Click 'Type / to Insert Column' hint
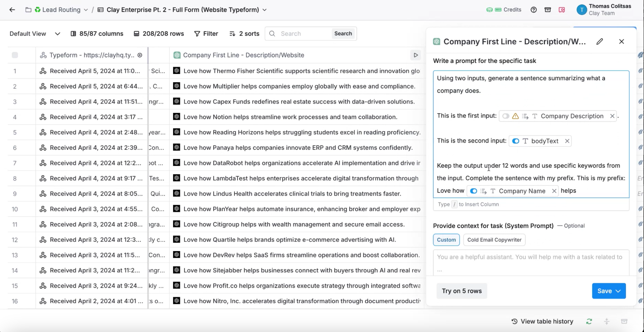This screenshot has width=644, height=332. (468, 204)
